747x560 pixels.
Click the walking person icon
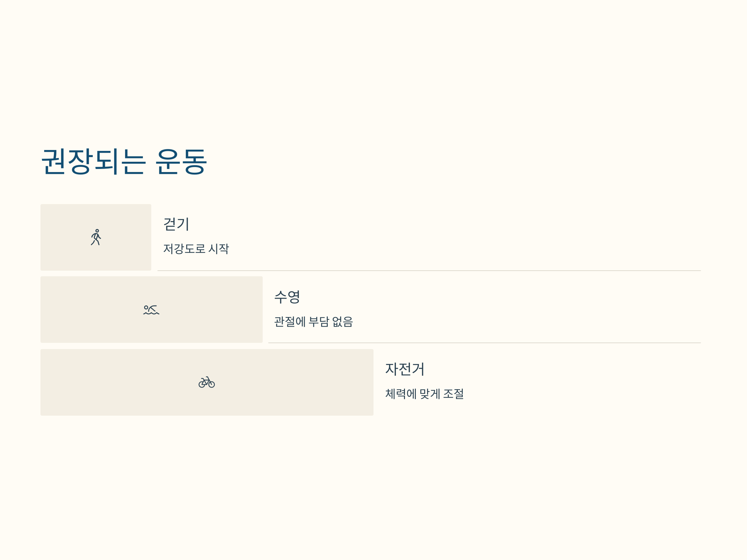tap(96, 237)
